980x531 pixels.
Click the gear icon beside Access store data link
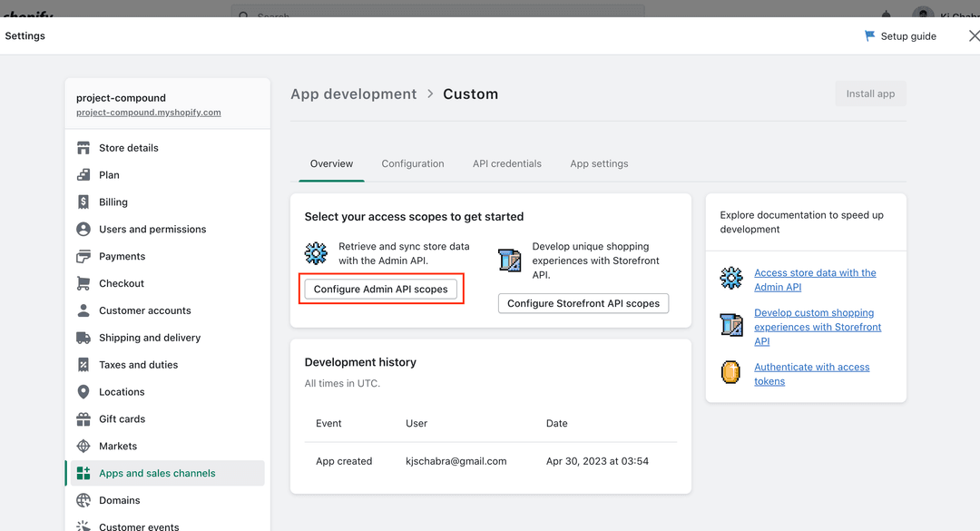pos(730,278)
